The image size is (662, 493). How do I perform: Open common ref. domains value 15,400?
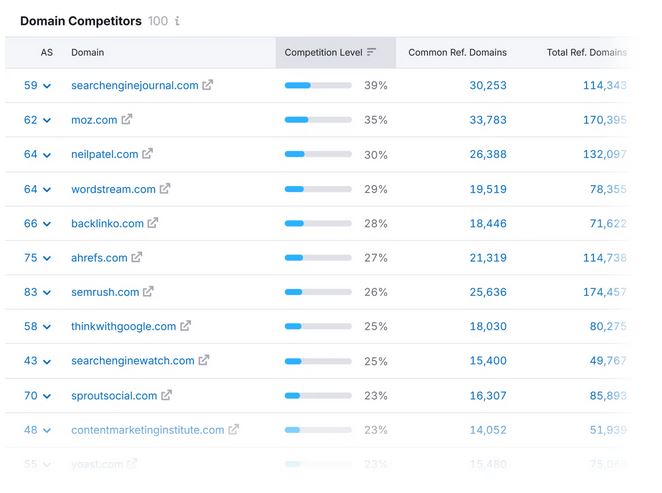(x=488, y=361)
